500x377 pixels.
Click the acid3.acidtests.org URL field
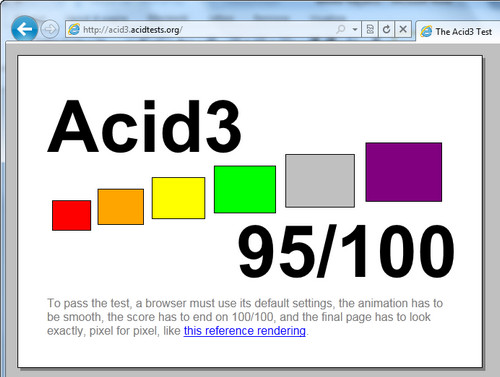click(x=207, y=29)
